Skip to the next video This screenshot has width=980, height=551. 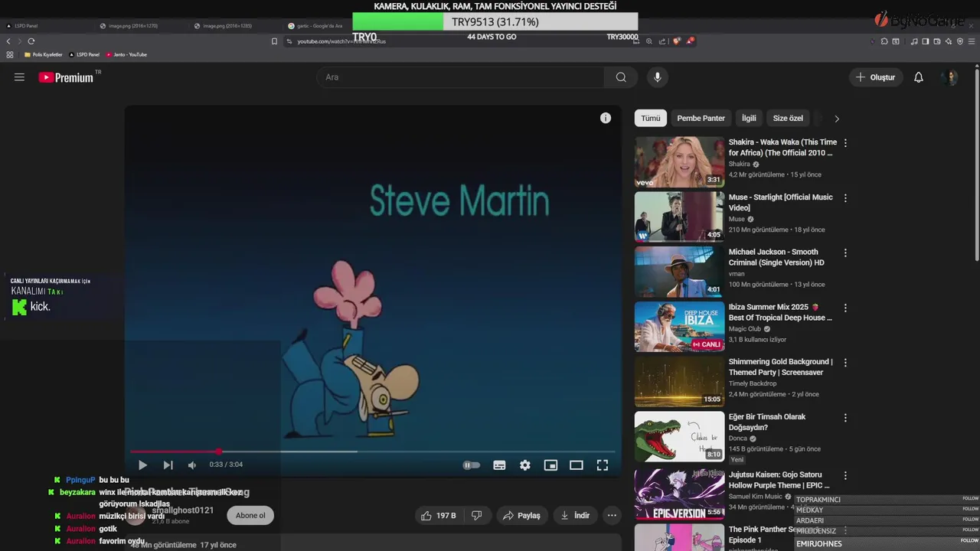(168, 465)
